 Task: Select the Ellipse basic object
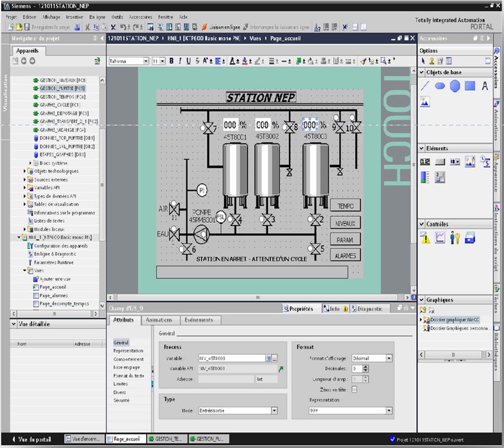[x=440, y=86]
